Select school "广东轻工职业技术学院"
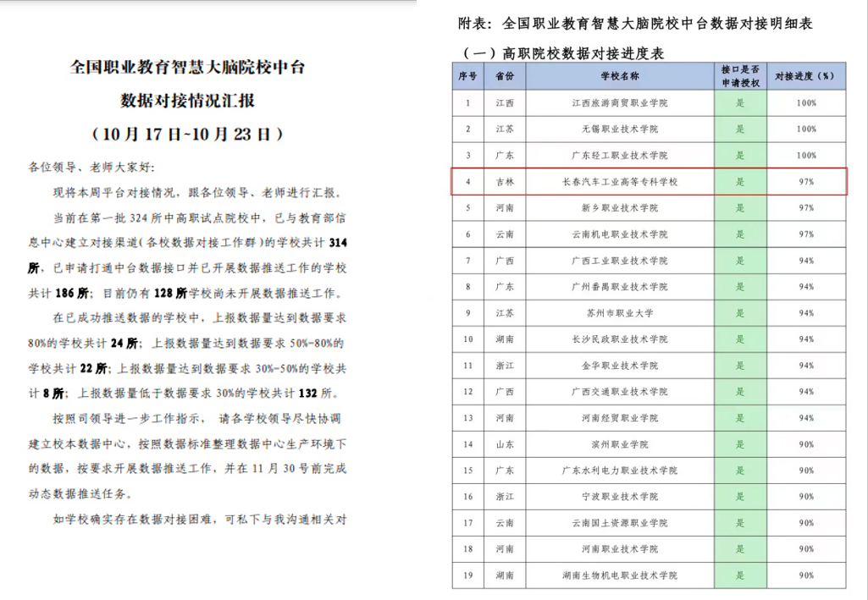The image size is (868, 600). pyautogui.click(x=620, y=156)
